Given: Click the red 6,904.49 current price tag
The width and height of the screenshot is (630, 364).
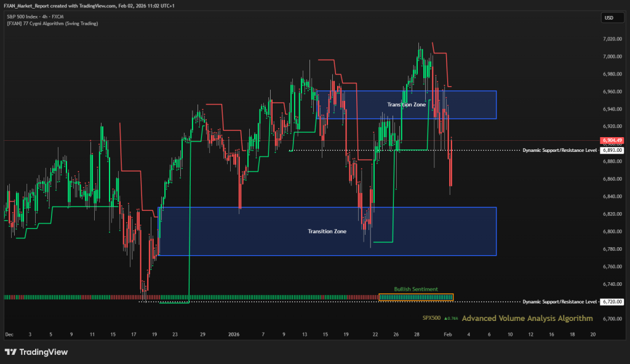Looking at the screenshot, I should [x=613, y=140].
